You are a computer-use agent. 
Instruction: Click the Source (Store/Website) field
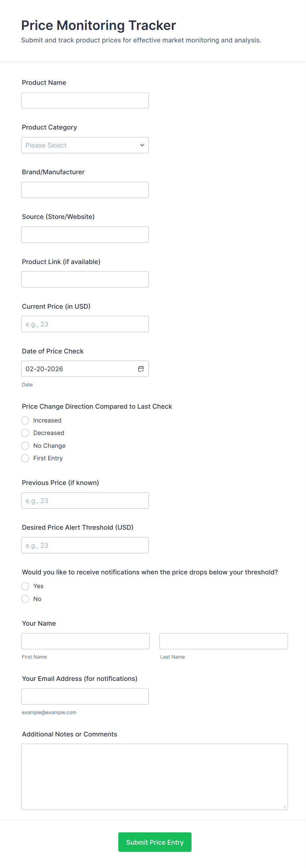[85, 234]
